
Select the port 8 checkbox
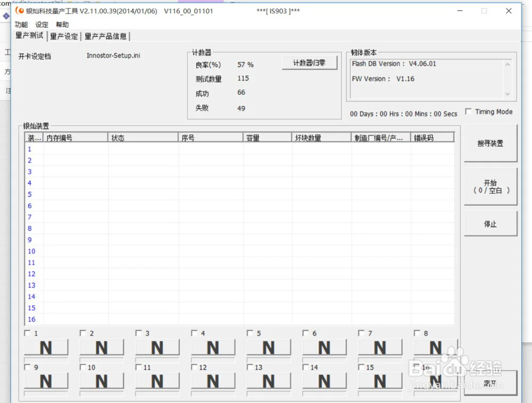coord(417,333)
